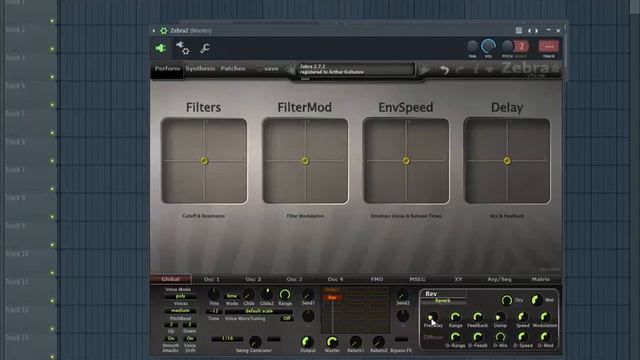The image size is (640, 360).
Task: Select the Matrix tab
Action: 540,279
